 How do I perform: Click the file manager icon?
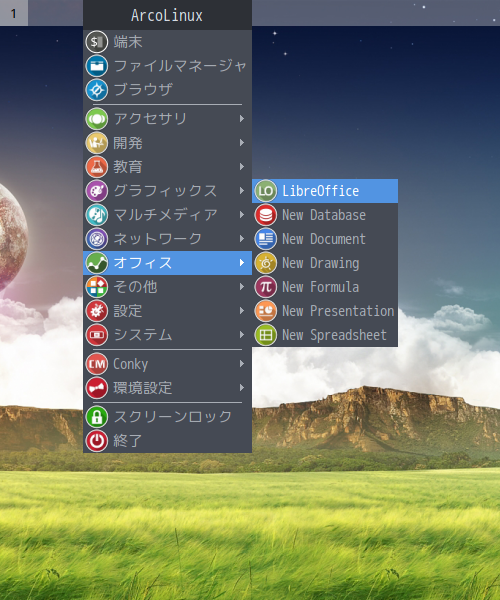point(96,66)
